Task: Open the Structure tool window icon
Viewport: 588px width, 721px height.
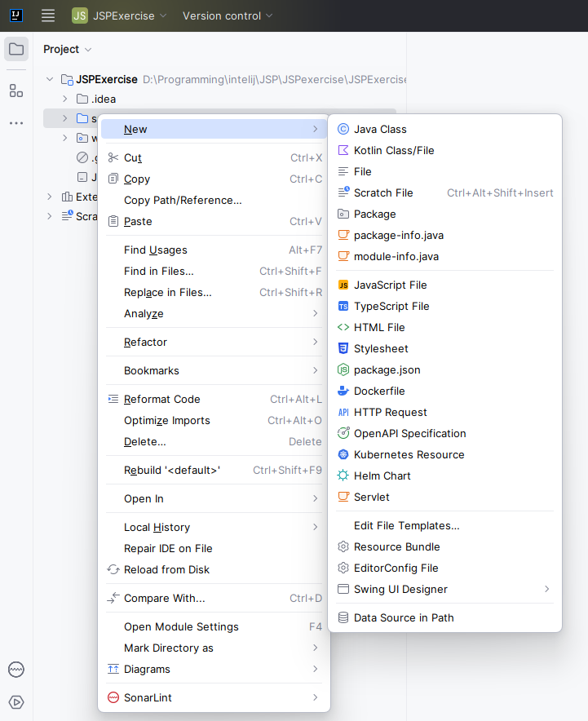Action: pos(16,91)
